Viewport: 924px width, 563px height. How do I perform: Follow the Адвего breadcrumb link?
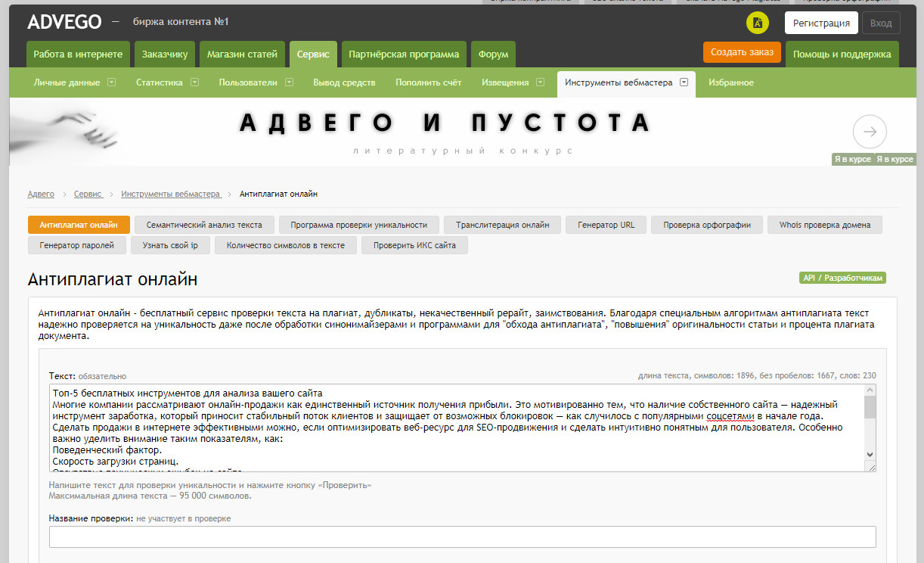tap(41, 194)
